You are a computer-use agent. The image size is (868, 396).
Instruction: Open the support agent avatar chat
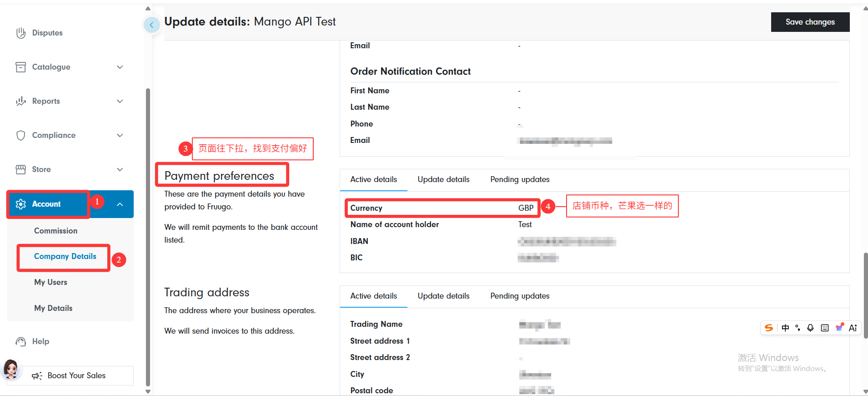tap(11, 369)
